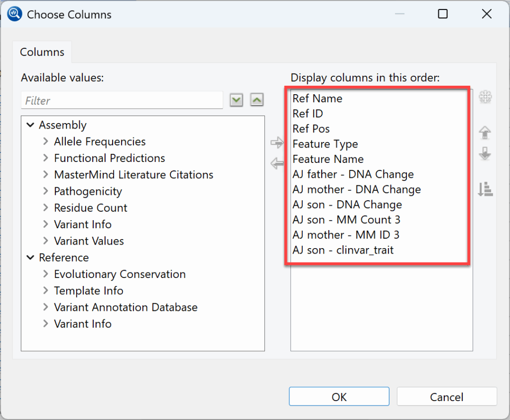This screenshot has width=510, height=420.
Task: Expand the Allele Frequencies category
Action: pyautogui.click(x=45, y=141)
